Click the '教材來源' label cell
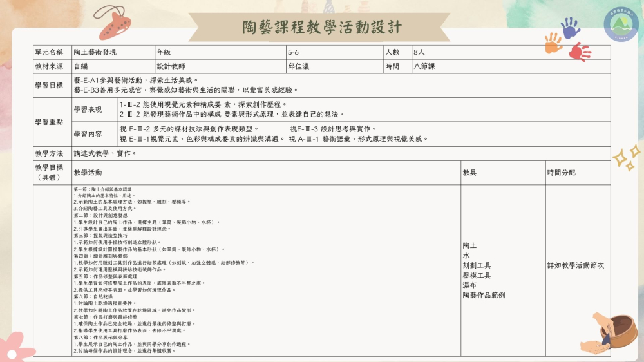This screenshot has height=362, width=644. pyautogui.click(x=52, y=66)
